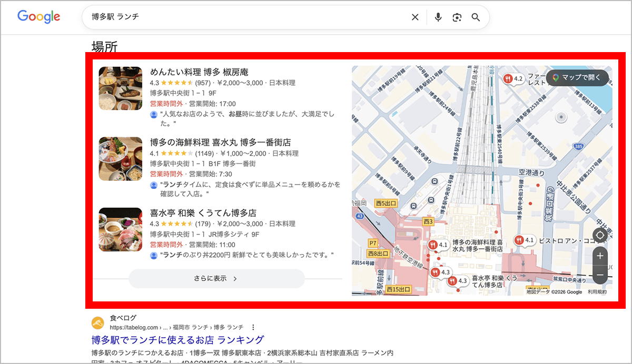Click 4.1 pin for 喜水丸 on map
The height and width of the screenshot is (364, 632).
pyautogui.click(x=438, y=245)
